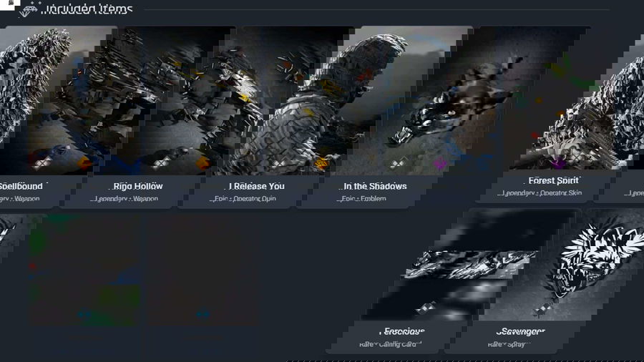644x362 pixels.
Task: Click the Forest Spirit title
Action: (x=533, y=181)
